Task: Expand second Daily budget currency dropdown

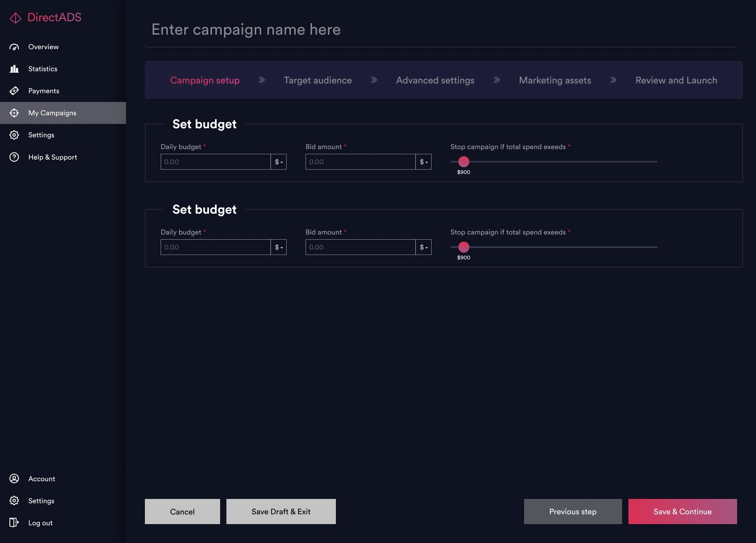Action: [279, 247]
